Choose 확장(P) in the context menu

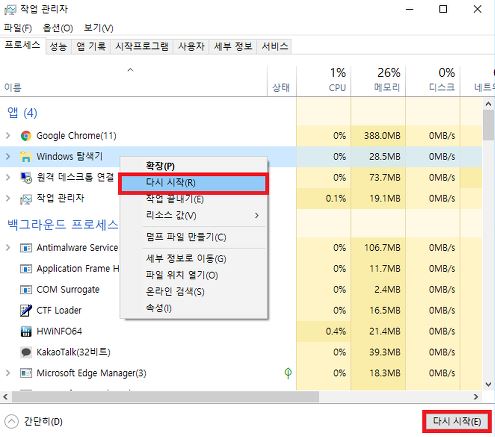pyautogui.click(x=194, y=166)
